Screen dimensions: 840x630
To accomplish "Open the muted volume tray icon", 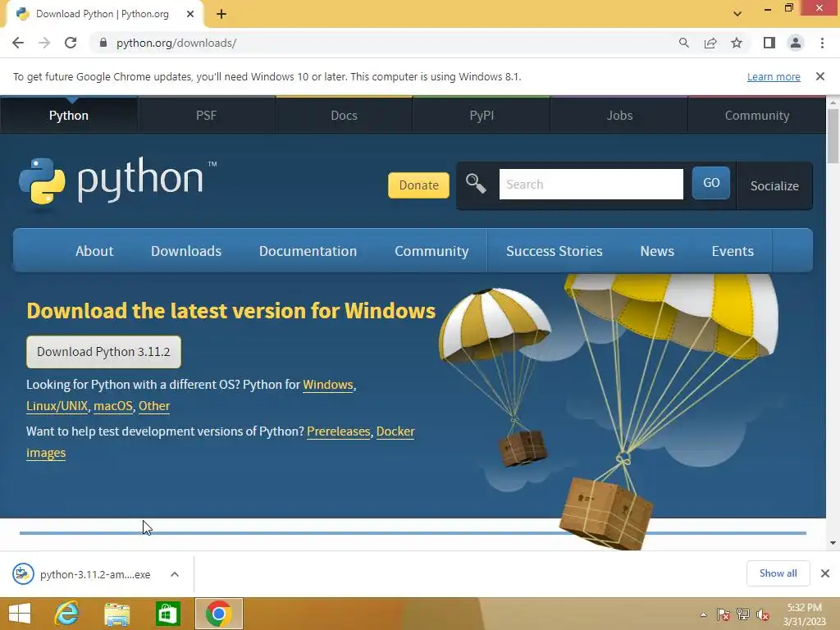I will pyautogui.click(x=763, y=615).
